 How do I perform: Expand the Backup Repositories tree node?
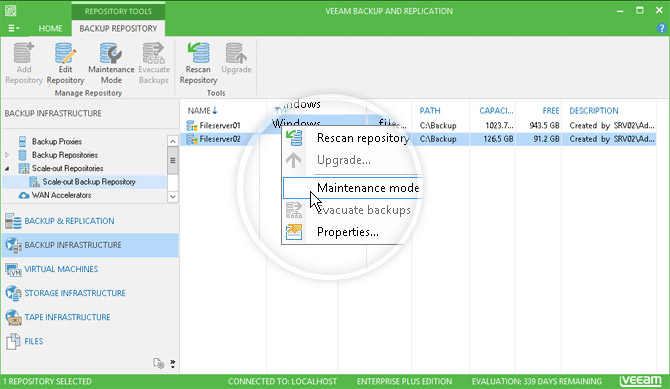pyautogui.click(x=7, y=155)
